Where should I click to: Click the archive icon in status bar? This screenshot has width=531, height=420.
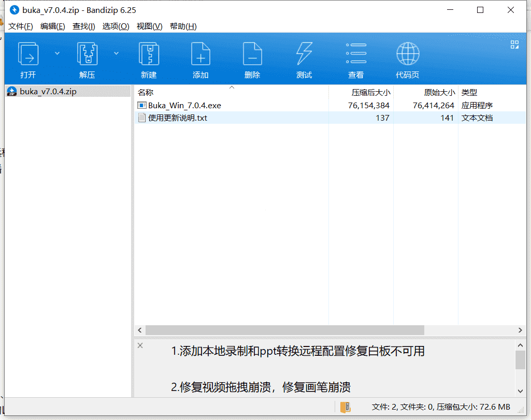point(345,407)
